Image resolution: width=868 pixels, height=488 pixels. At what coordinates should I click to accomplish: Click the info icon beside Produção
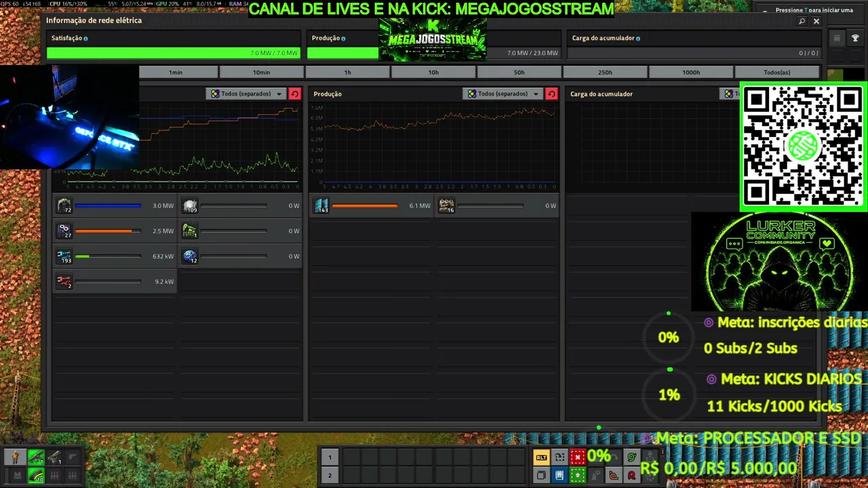click(343, 39)
